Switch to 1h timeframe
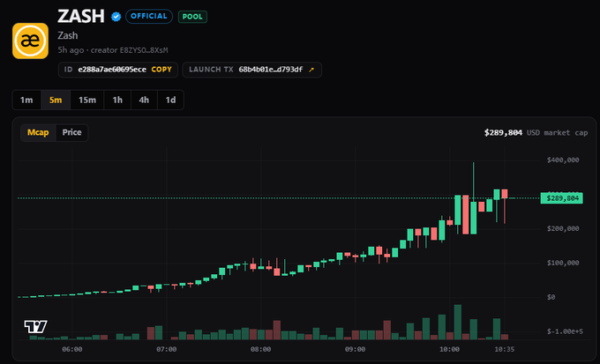Screen dimensions: 600x364 click(117, 100)
